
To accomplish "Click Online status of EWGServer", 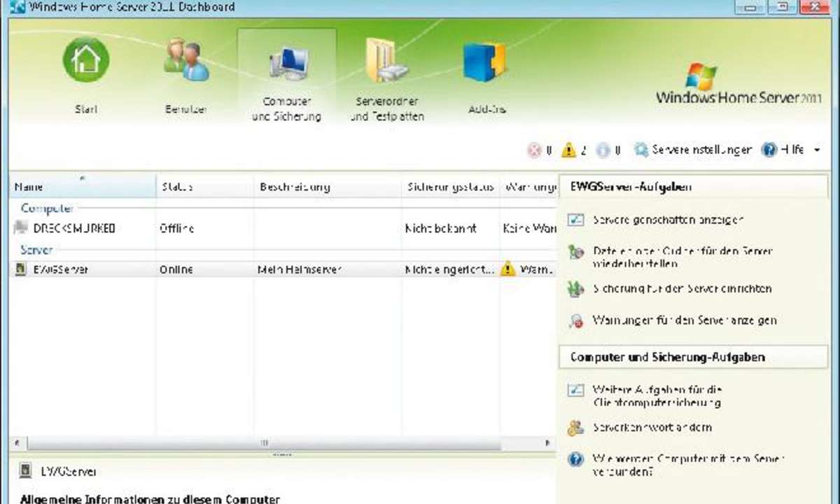I will [x=176, y=269].
